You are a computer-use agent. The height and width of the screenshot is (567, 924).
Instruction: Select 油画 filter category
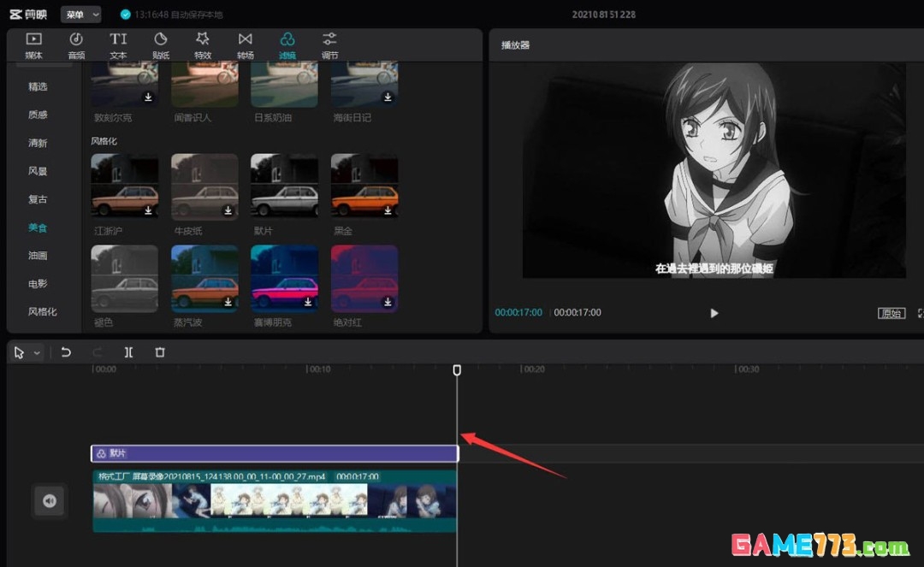coord(38,256)
